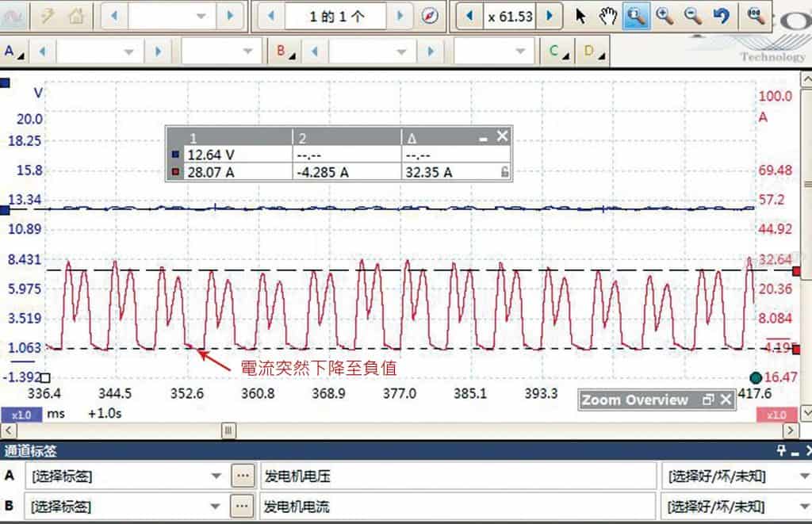Select the window zoom magnifier tool
812x524 pixels.
636,17
